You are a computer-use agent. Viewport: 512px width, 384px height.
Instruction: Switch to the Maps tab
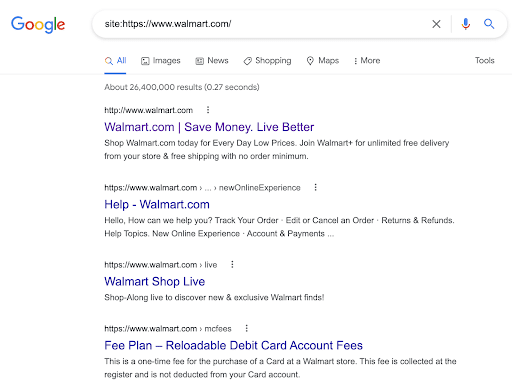(323, 61)
